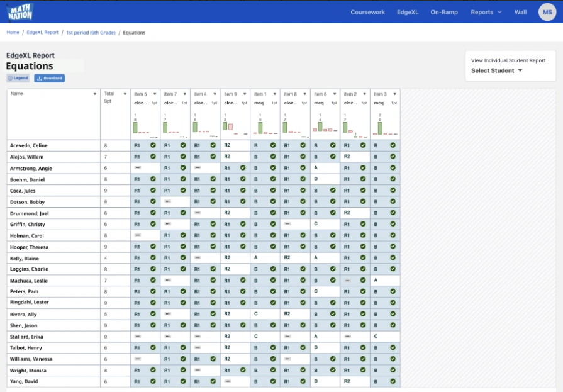The height and width of the screenshot is (392, 563).
Task: Open the Select Student dropdown
Action: click(x=497, y=70)
